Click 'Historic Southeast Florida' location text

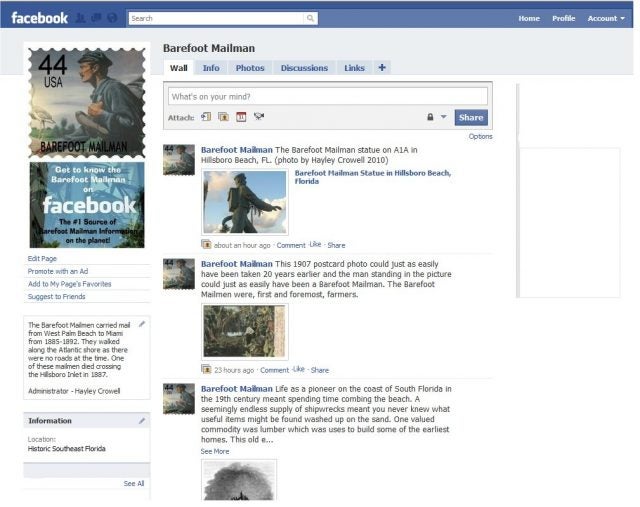pyautogui.click(x=67, y=449)
